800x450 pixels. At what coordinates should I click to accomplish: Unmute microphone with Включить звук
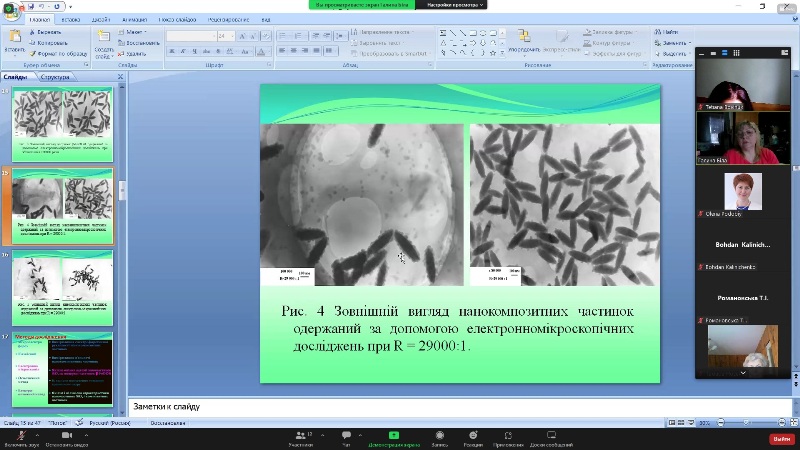point(20,437)
